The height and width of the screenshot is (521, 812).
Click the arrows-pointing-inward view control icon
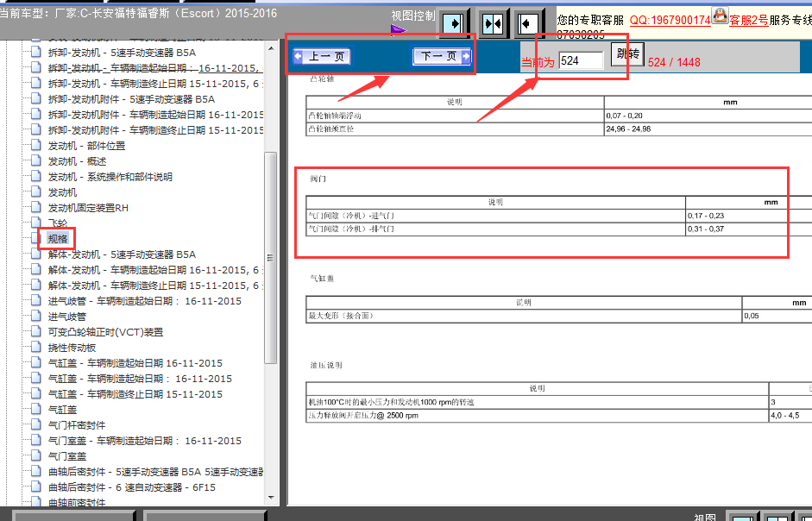[492, 23]
